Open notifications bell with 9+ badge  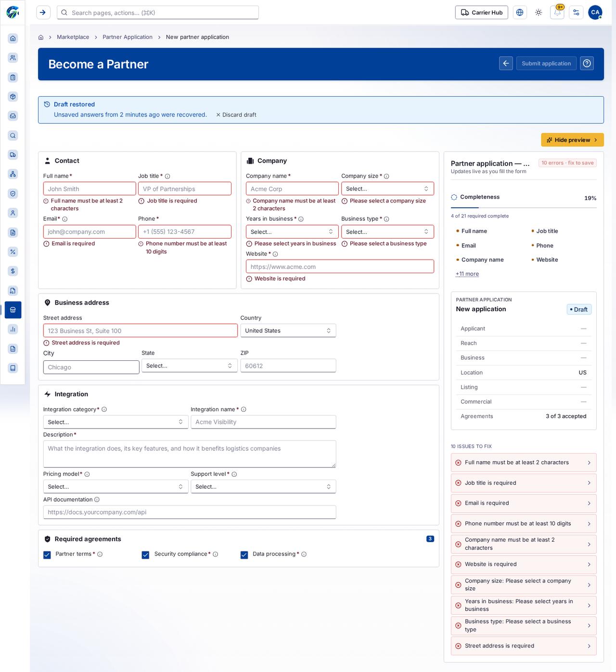coord(557,13)
